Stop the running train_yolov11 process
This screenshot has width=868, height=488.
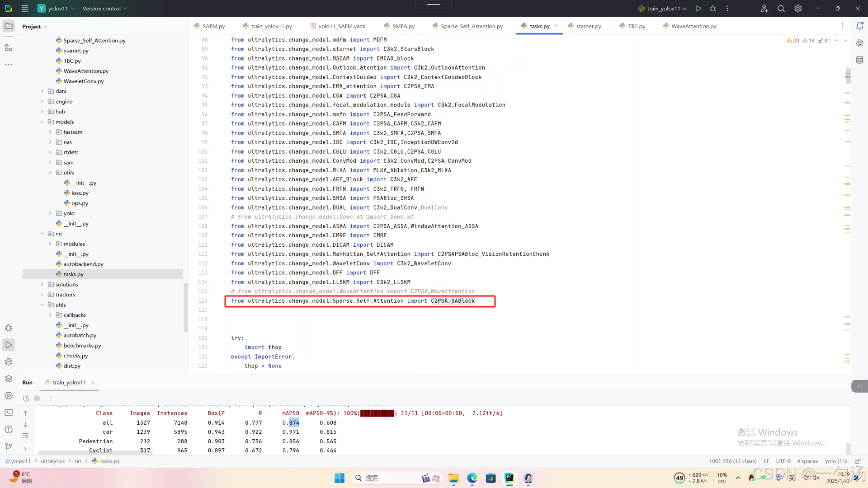37,398
